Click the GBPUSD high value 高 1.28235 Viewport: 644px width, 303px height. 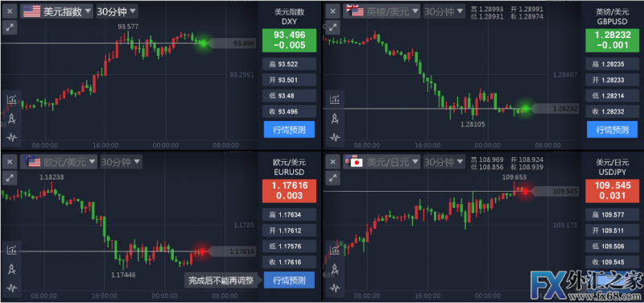click(x=612, y=64)
